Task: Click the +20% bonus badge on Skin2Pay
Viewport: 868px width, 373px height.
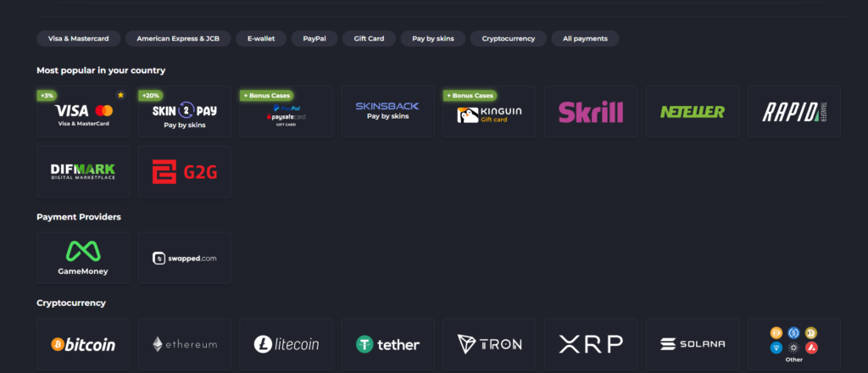Action: point(150,96)
